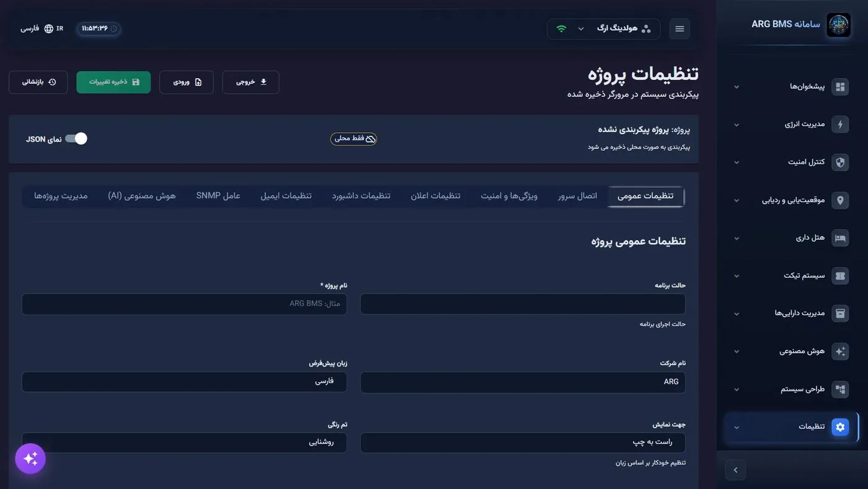The image size is (868, 489).
Task: Click the globe language icon
Action: (49, 29)
